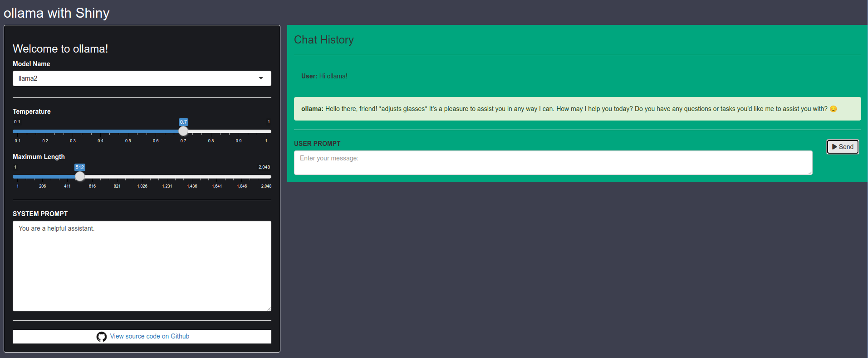The height and width of the screenshot is (358, 868).
Task: Click the Maximum Length slider handle at 512
Action: pyautogui.click(x=80, y=176)
